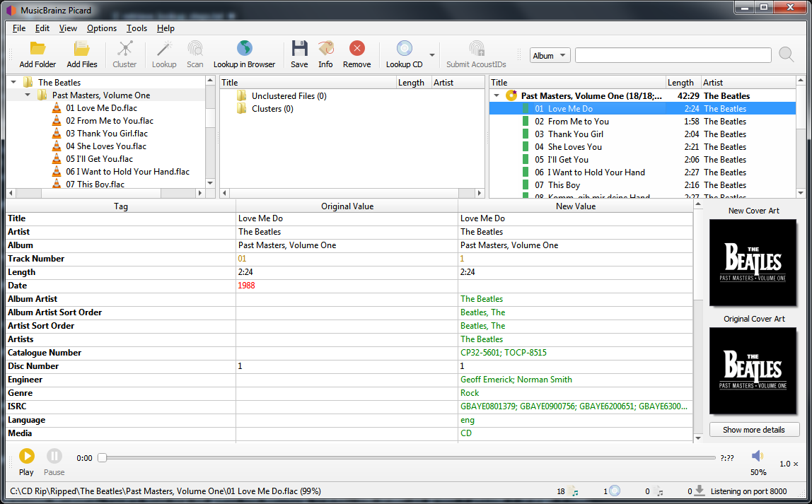This screenshot has height=504, width=812.
Task: Click the red Remove icon
Action: click(x=356, y=49)
